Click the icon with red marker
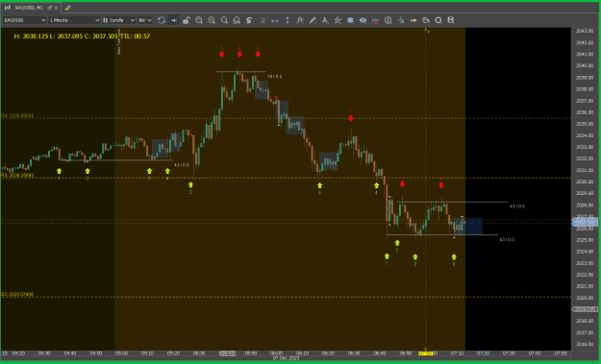 (376, 20)
